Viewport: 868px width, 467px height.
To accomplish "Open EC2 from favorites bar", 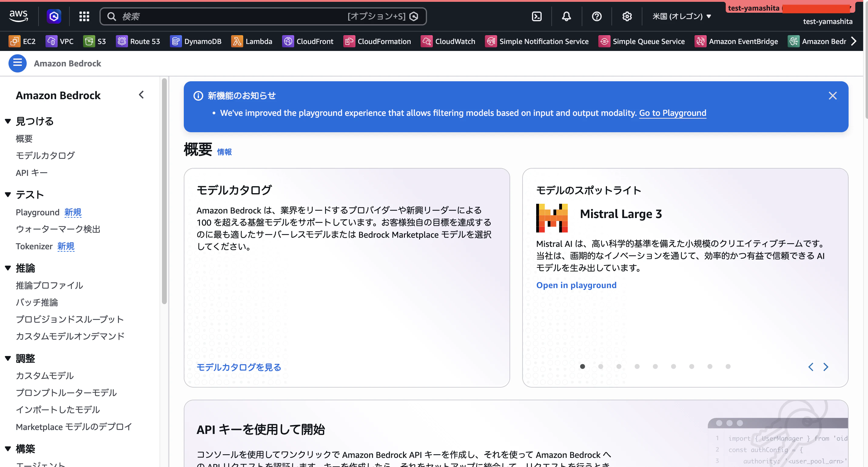I will (x=22, y=41).
